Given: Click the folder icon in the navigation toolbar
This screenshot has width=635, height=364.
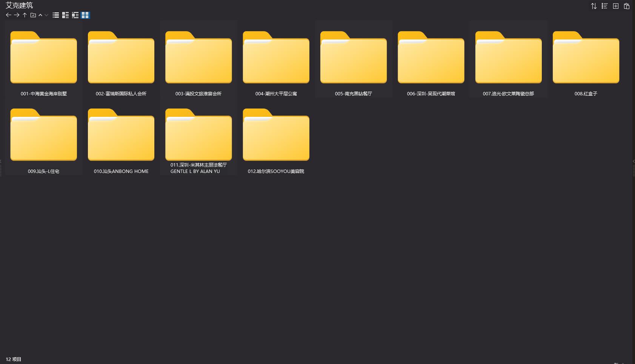Looking at the screenshot, I should coord(33,15).
